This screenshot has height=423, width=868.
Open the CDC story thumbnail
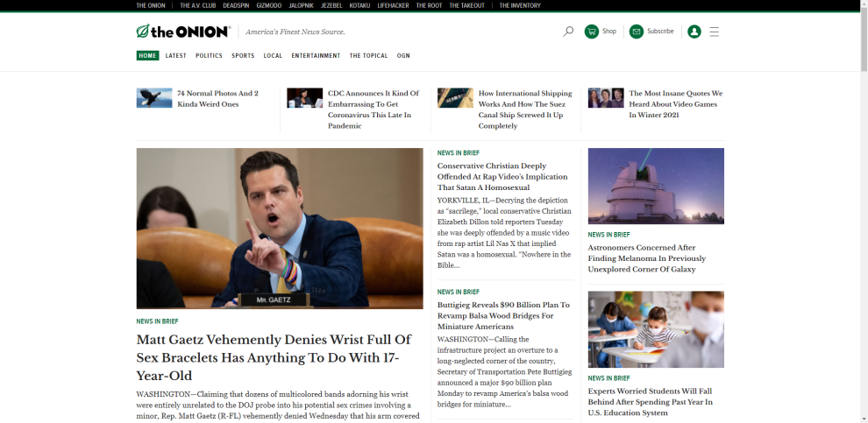pos(305,98)
